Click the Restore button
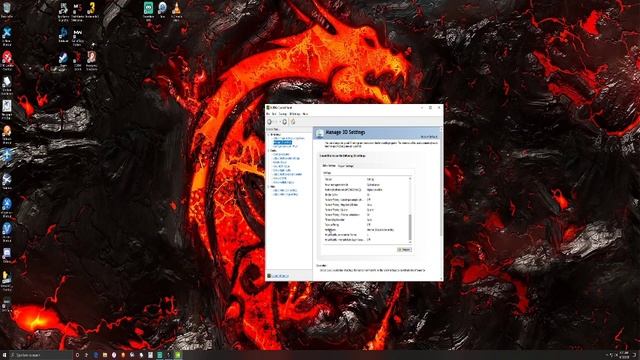Image resolution: width=640 pixels, height=360 pixels. pyautogui.click(x=404, y=249)
